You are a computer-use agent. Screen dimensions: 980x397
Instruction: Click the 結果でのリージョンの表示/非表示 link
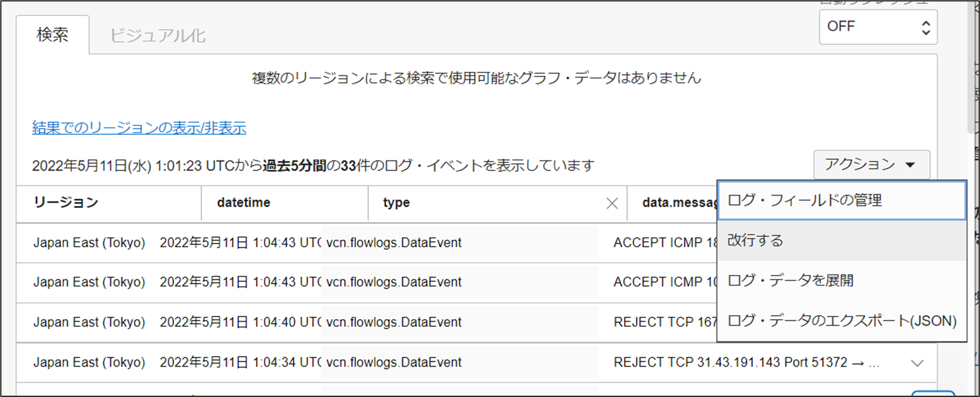(139, 127)
